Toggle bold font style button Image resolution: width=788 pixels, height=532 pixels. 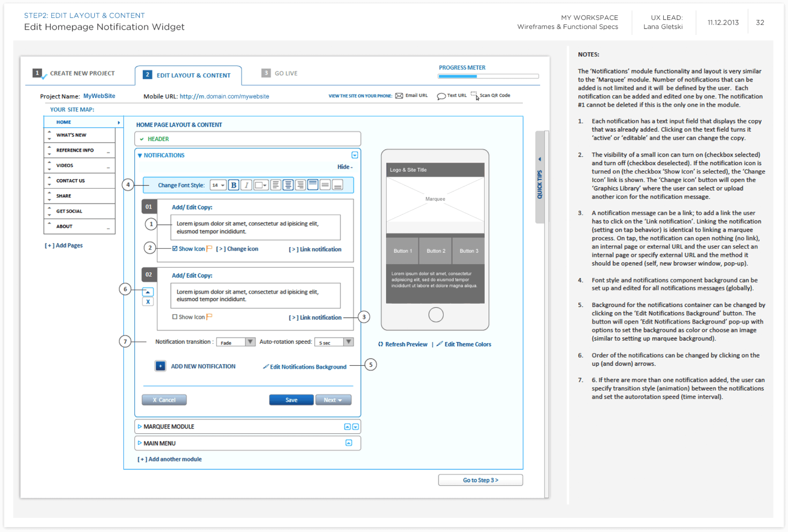(x=233, y=185)
